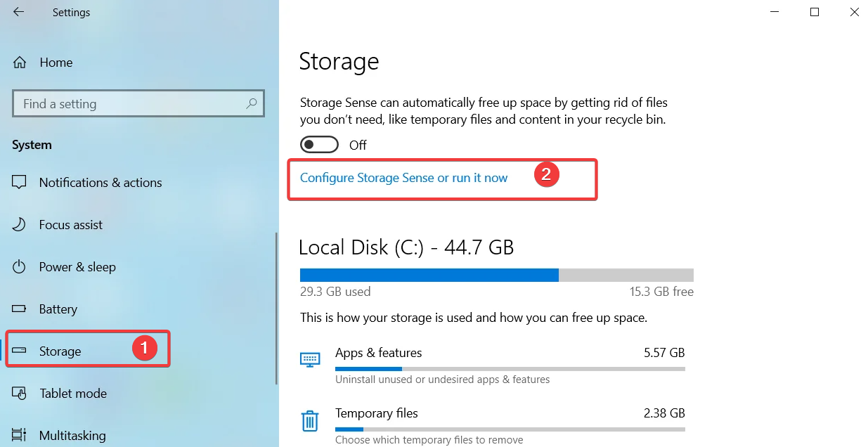
Task: Select Storage in the sidebar
Action: coord(88,351)
